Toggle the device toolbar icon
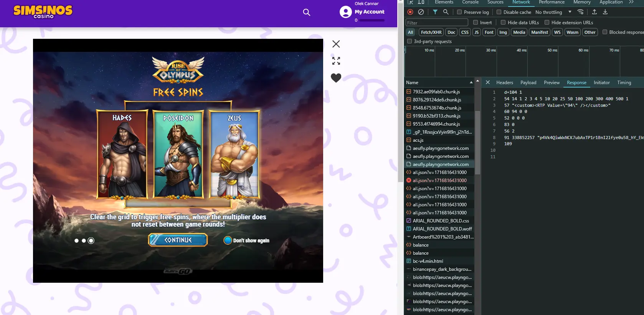The width and height of the screenshot is (644, 315). click(421, 2)
